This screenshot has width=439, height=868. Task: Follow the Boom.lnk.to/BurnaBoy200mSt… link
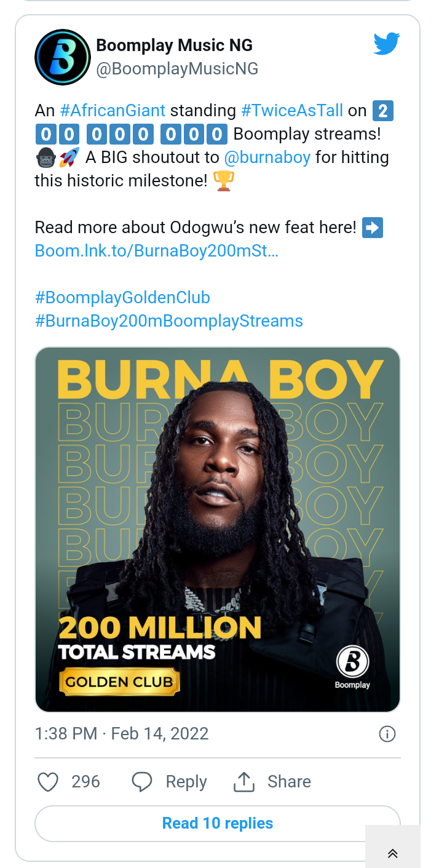point(156,251)
